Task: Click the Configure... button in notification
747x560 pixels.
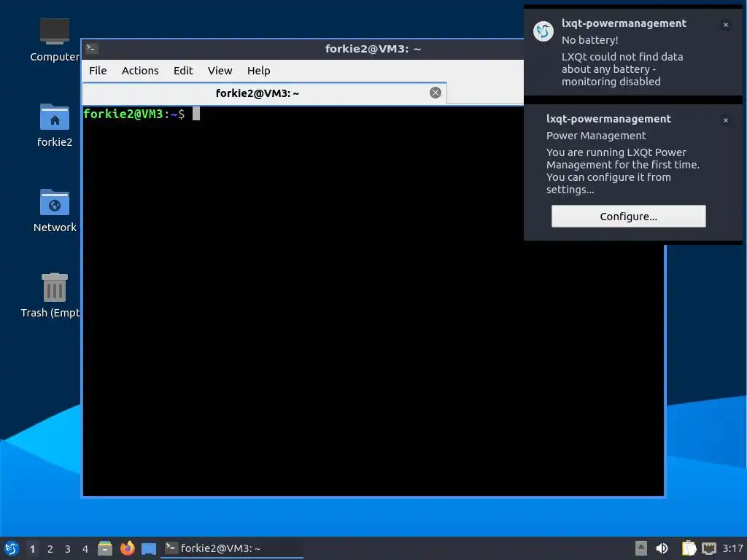Action: click(x=628, y=216)
